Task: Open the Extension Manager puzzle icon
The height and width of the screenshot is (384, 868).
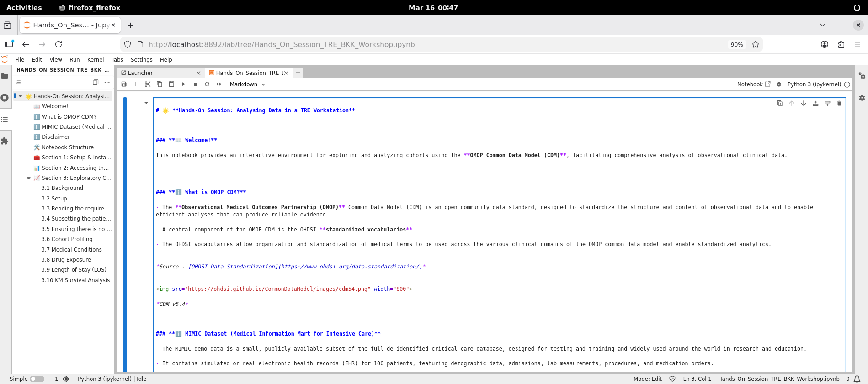Action: (x=5, y=142)
